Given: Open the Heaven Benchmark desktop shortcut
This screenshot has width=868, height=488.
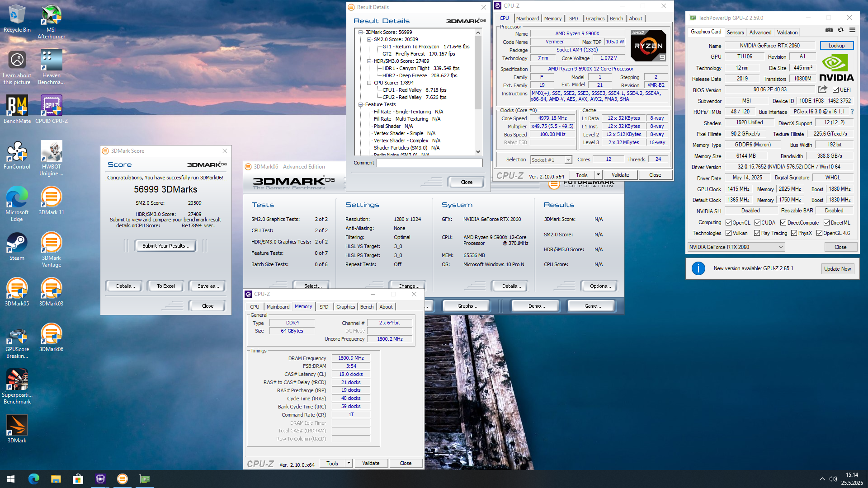Looking at the screenshot, I should tap(51, 67).
